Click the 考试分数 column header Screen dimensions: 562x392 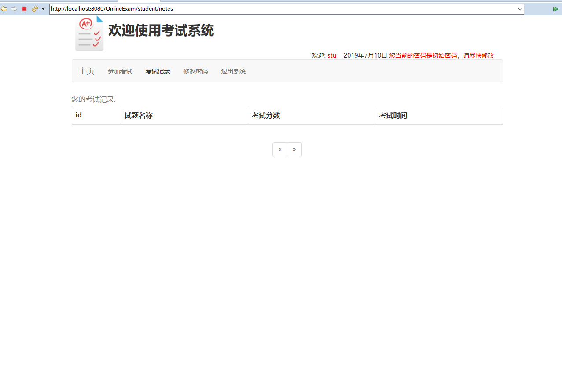[266, 115]
